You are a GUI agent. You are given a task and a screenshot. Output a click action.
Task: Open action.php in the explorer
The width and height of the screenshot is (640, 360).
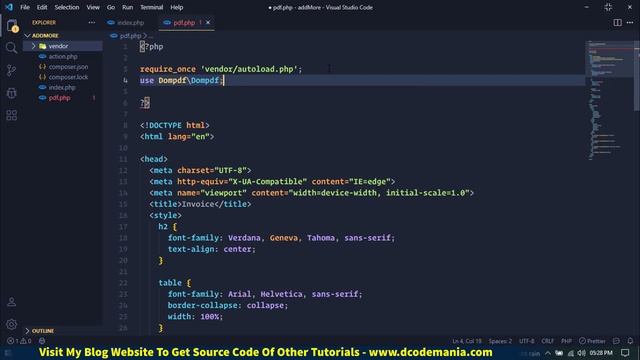point(62,56)
